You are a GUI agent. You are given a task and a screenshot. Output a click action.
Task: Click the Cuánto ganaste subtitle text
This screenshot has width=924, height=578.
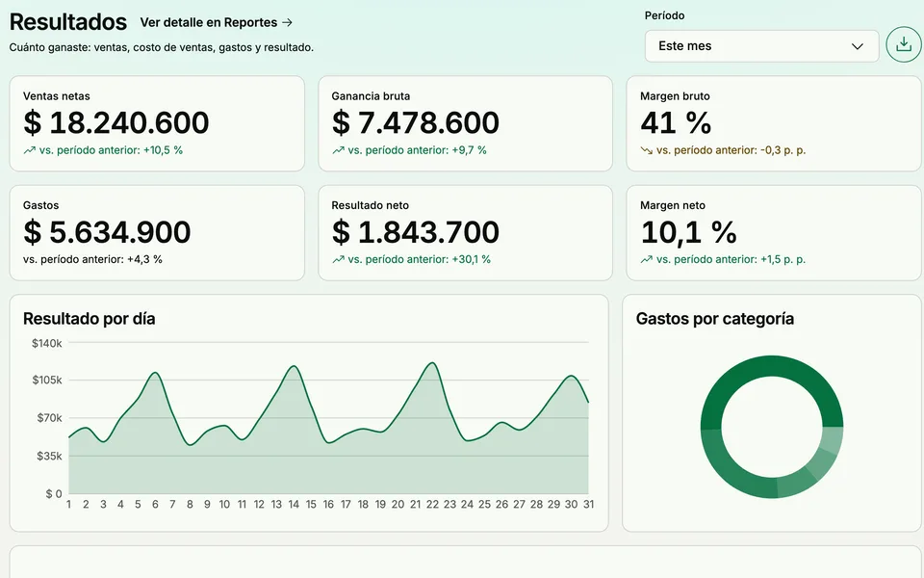[162, 47]
